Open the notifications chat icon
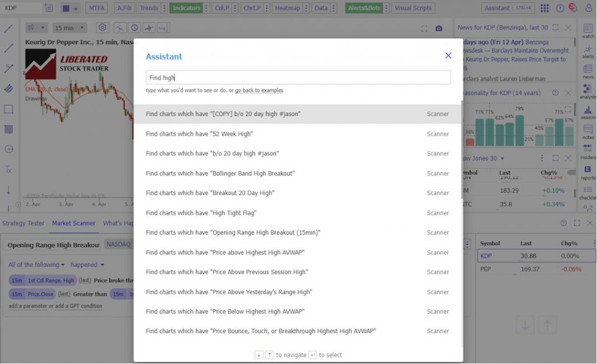597x364 pixels. [x=573, y=7]
